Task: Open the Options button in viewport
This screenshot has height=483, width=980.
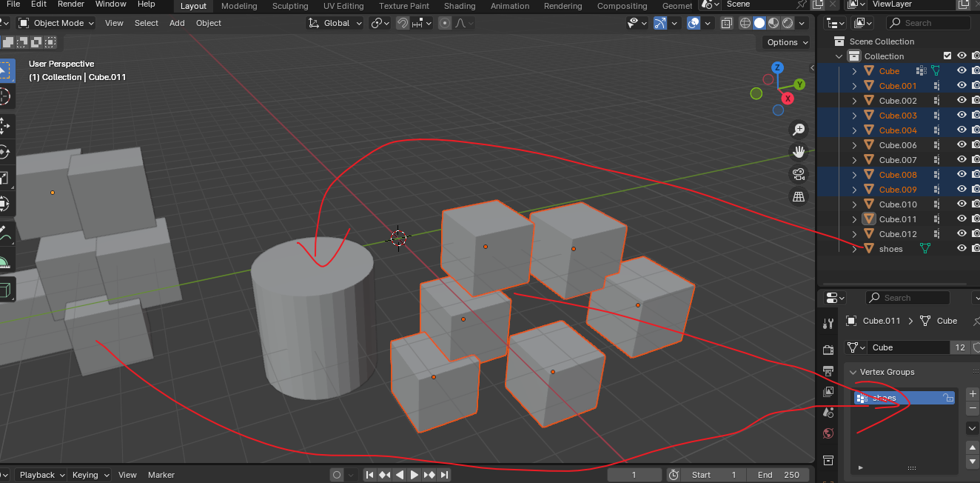Action: pyautogui.click(x=787, y=42)
